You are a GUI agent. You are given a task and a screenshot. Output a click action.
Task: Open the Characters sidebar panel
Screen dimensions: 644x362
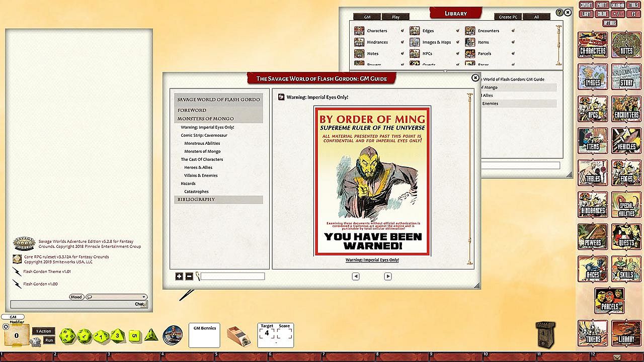click(x=593, y=45)
